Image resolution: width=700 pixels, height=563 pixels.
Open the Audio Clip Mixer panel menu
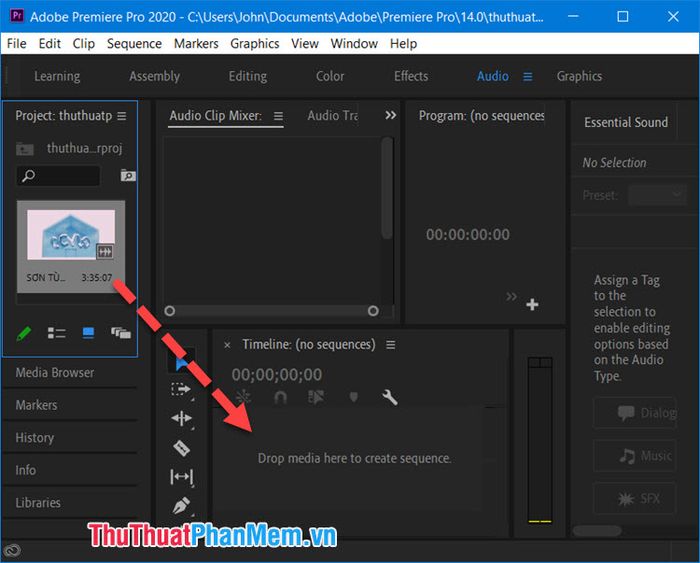pos(278,116)
